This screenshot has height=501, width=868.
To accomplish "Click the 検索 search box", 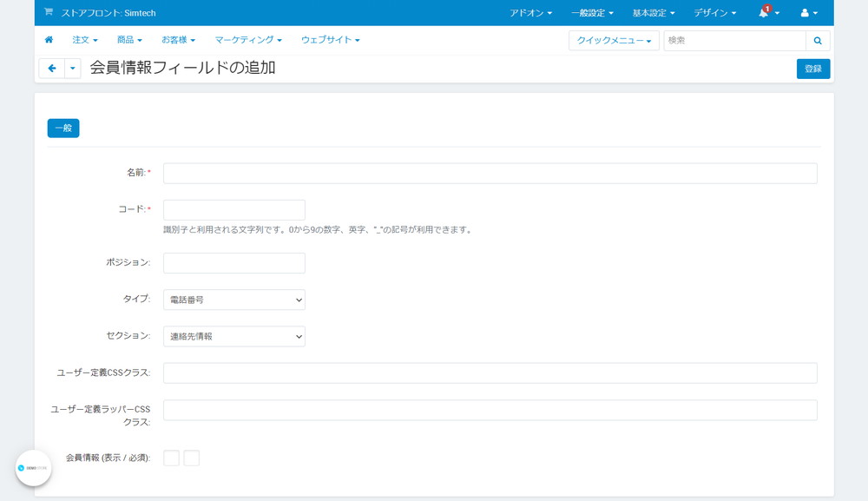I will pos(734,41).
